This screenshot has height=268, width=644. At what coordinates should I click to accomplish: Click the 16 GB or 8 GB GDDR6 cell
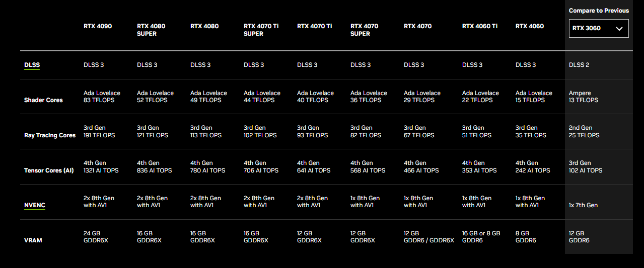[x=481, y=237]
